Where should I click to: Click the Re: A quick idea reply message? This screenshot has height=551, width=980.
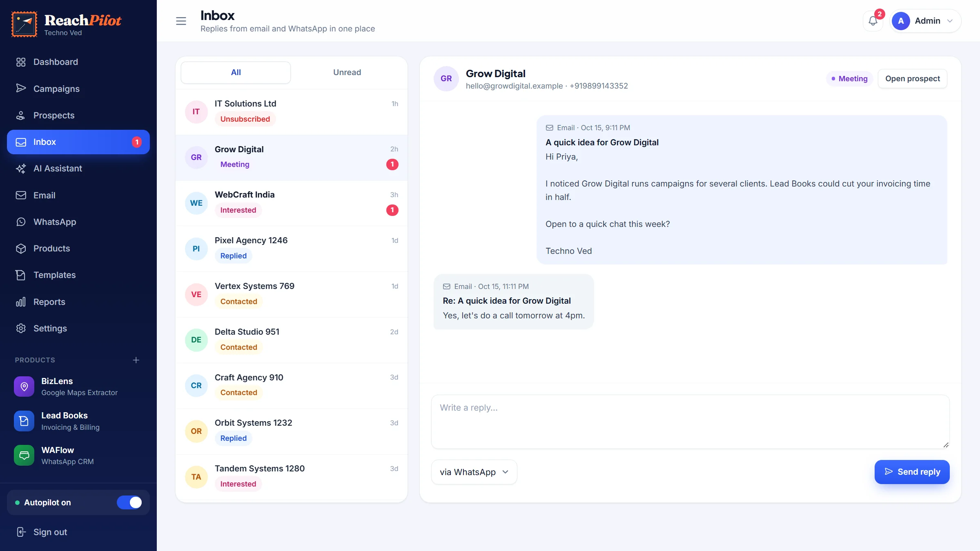pyautogui.click(x=514, y=302)
